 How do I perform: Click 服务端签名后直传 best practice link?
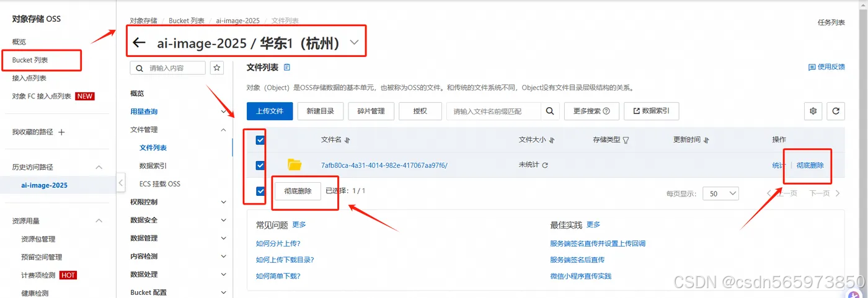[x=577, y=260]
